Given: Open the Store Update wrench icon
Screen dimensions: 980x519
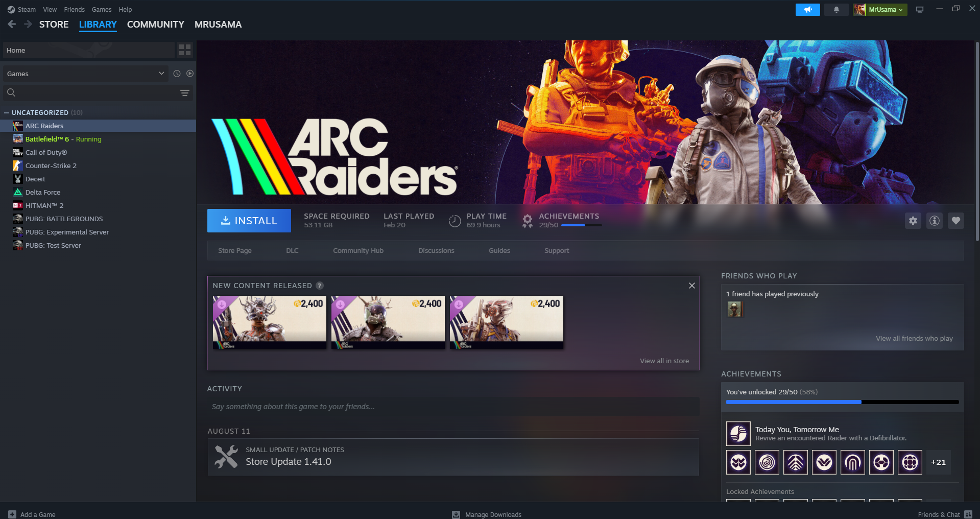Looking at the screenshot, I should pos(226,457).
